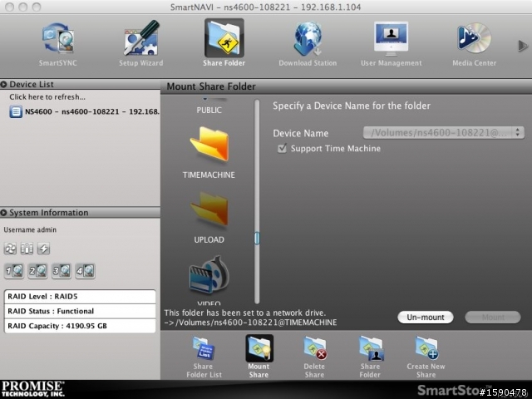
Task: Open the bottom Share Folder permissions icon
Action: 370,357
